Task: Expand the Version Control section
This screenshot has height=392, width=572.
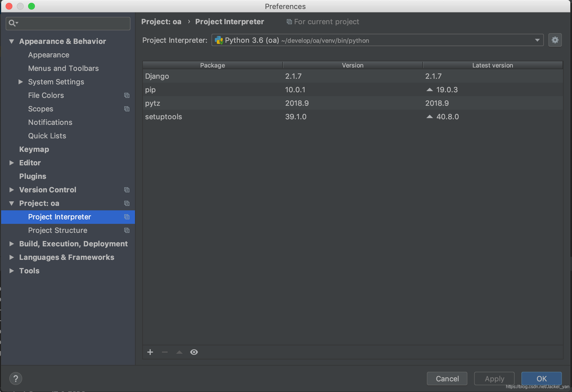Action: pyautogui.click(x=12, y=190)
